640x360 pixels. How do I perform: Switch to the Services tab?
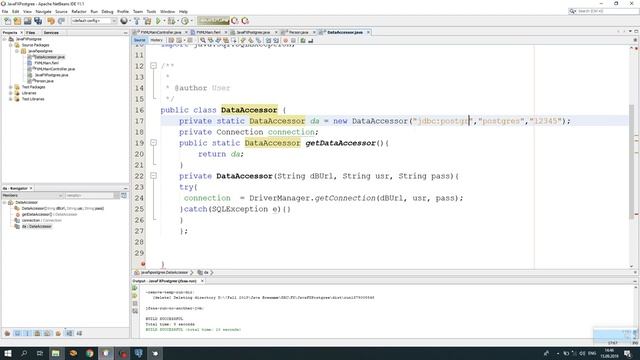[x=51, y=33]
